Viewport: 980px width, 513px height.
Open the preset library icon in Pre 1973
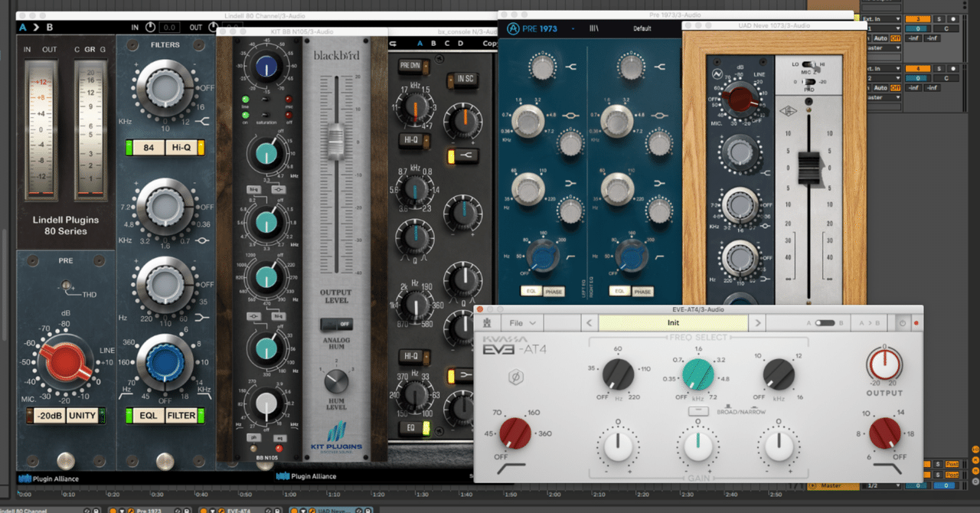pos(593,29)
